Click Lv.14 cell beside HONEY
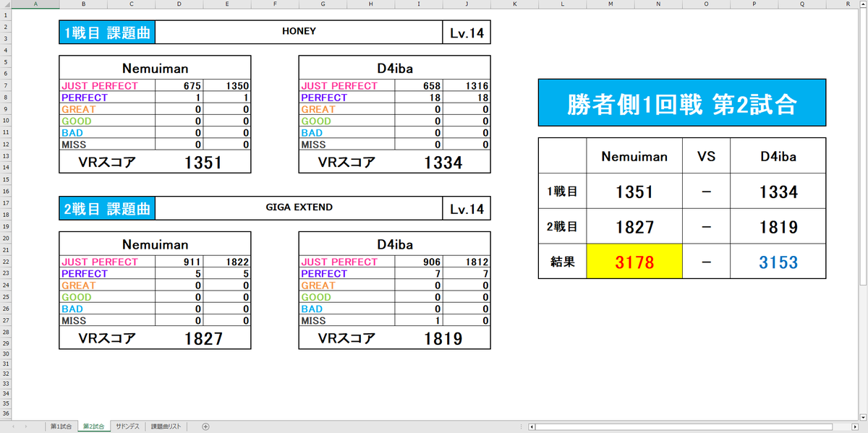Viewport: 868px width, 433px height. (x=467, y=32)
